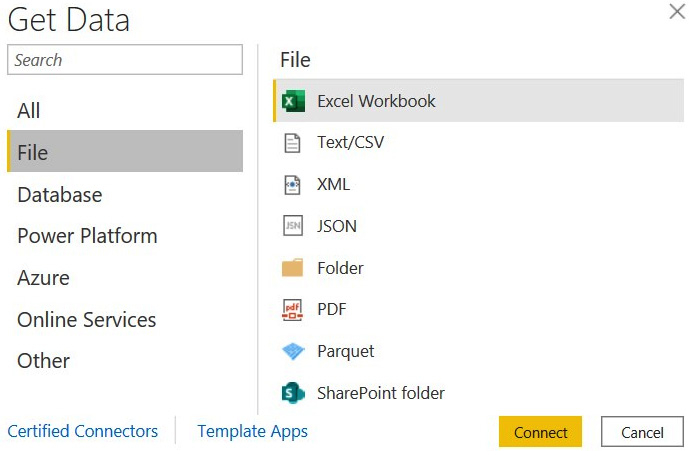Follow the Template Apps link
This screenshot has height=451, width=689.
[x=253, y=432]
